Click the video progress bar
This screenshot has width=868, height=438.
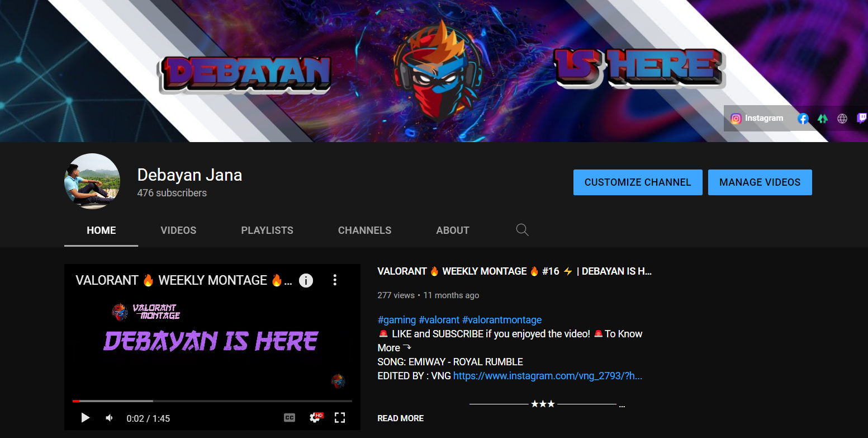(212, 401)
